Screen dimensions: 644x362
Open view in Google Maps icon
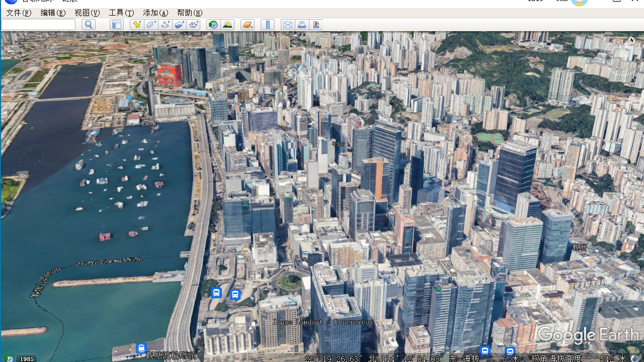[316, 25]
